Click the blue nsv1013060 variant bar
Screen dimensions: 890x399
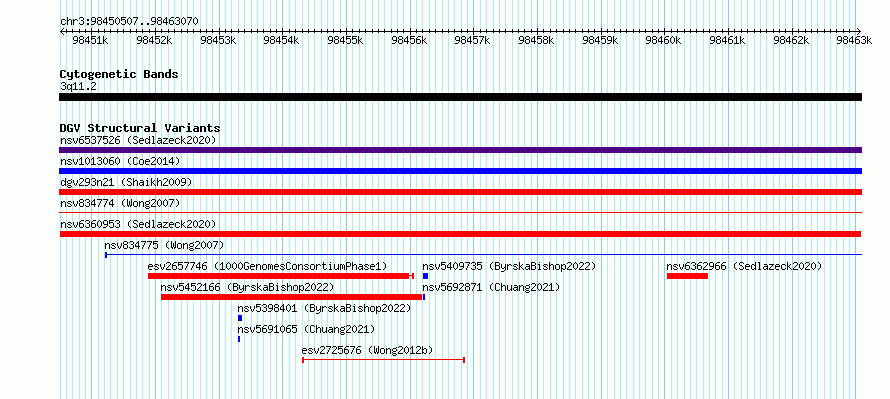[460, 171]
